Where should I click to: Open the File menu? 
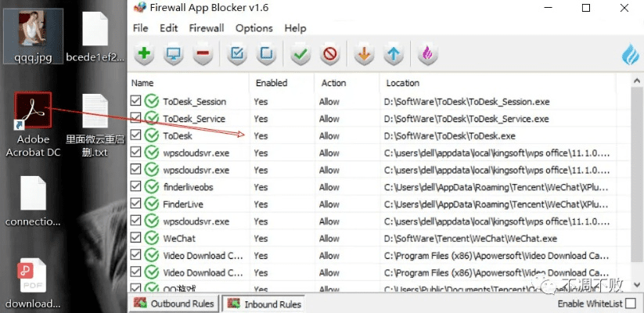pos(140,28)
